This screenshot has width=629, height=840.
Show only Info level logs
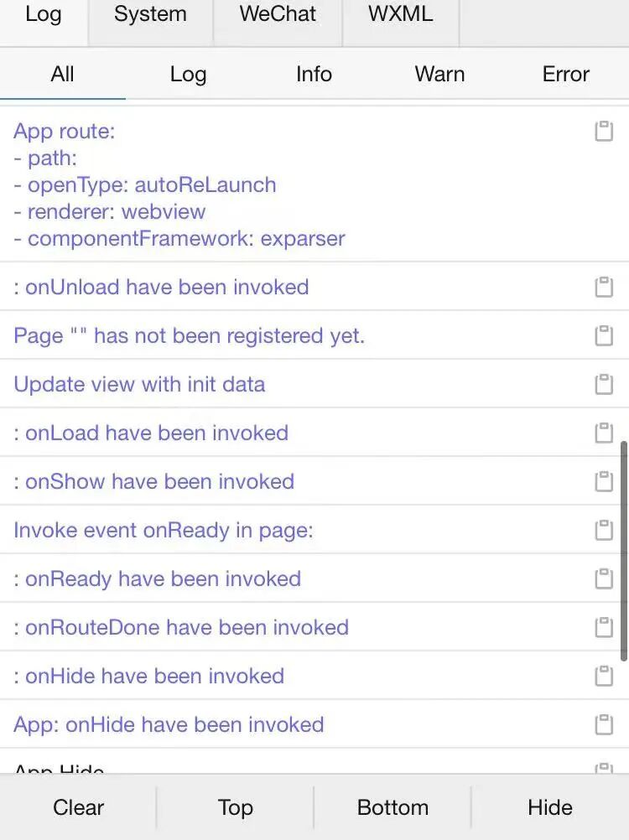(x=314, y=74)
